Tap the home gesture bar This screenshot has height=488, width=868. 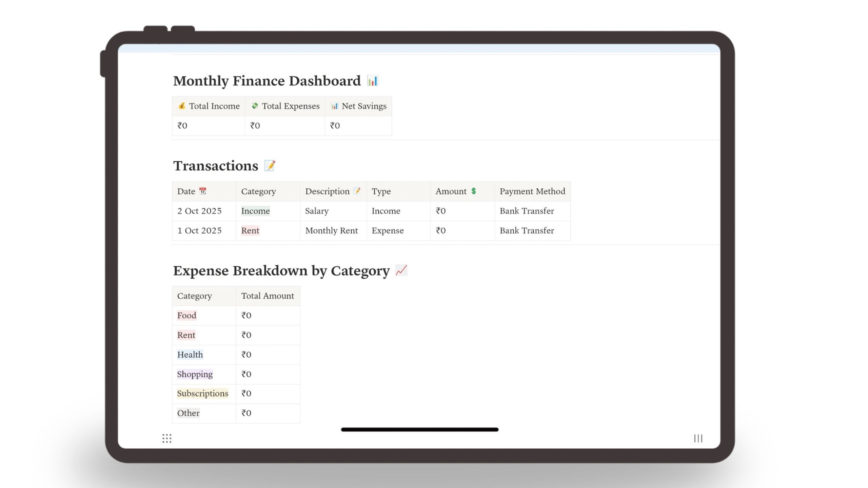pos(419,429)
